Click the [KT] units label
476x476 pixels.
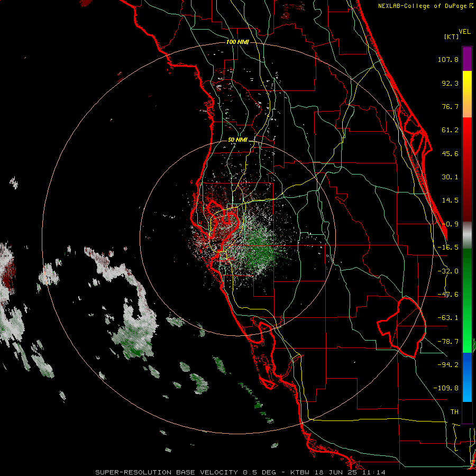tap(452, 36)
